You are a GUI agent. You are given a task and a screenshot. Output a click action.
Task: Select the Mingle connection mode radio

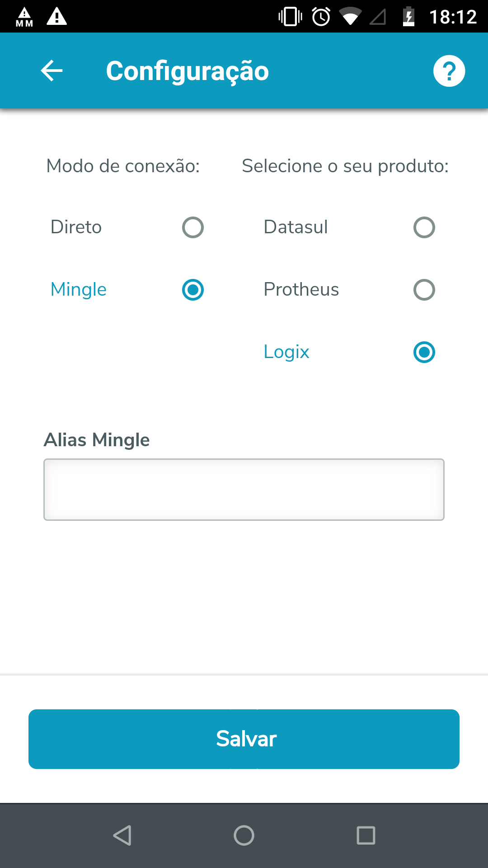tap(193, 290)
